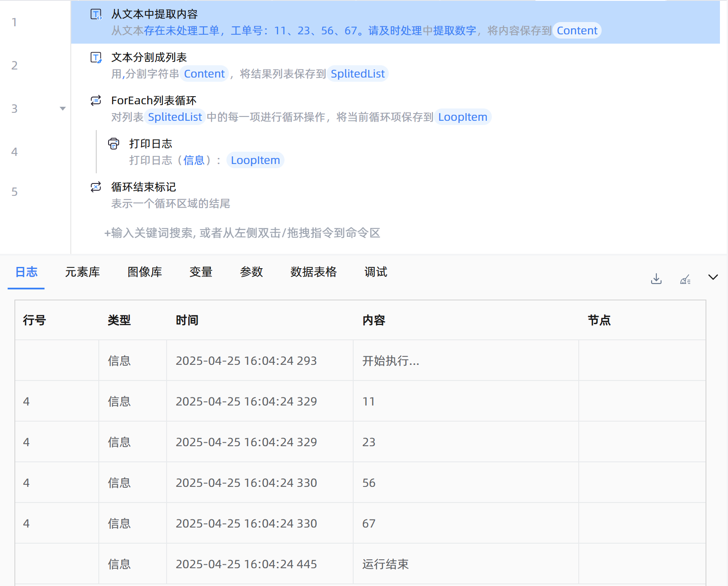Select the 变量 tab

(201, 272)
